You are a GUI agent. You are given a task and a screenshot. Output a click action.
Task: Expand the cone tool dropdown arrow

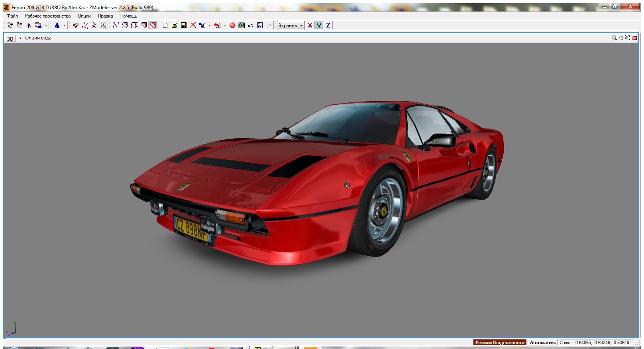65,25
